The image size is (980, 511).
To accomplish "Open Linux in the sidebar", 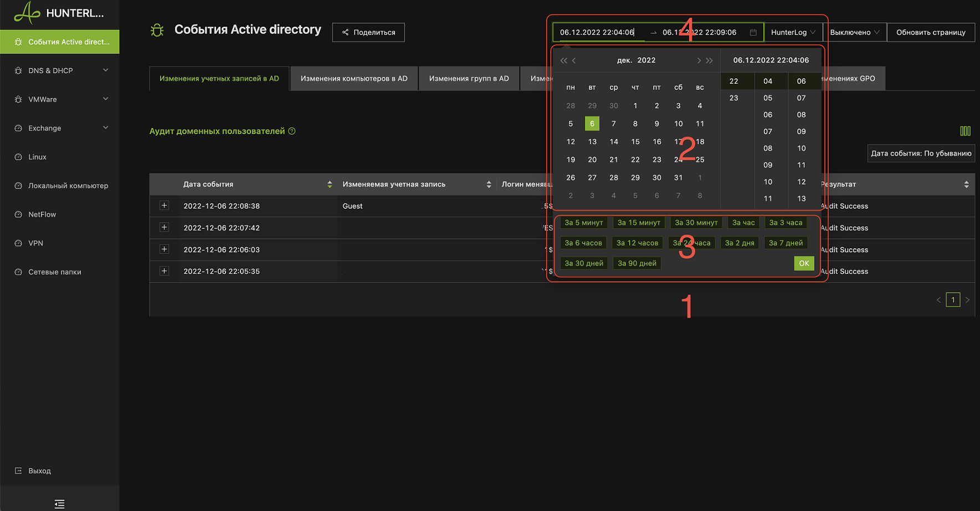I will coord(60,157).
